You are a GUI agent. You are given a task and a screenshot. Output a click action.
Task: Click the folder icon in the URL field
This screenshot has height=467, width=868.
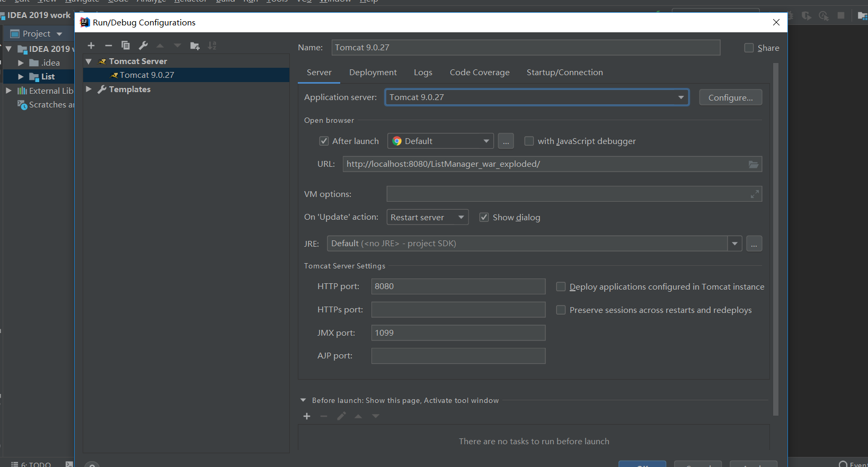pos(753,164)
